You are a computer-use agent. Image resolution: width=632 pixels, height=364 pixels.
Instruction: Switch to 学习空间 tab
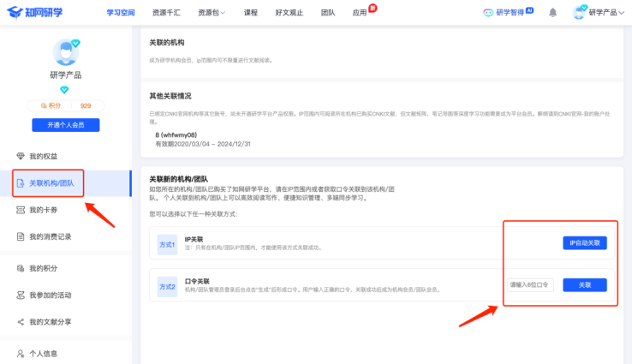click(x=121, y=13)
